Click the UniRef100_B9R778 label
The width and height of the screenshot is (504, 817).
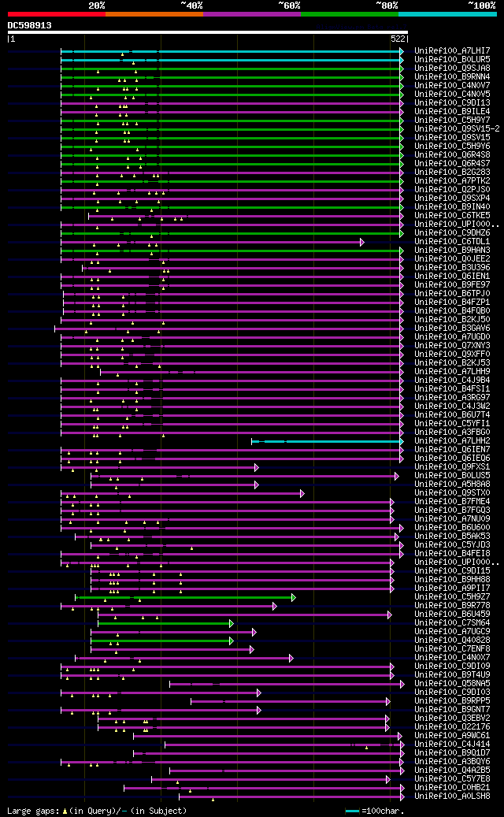click(x=452, y=607)
